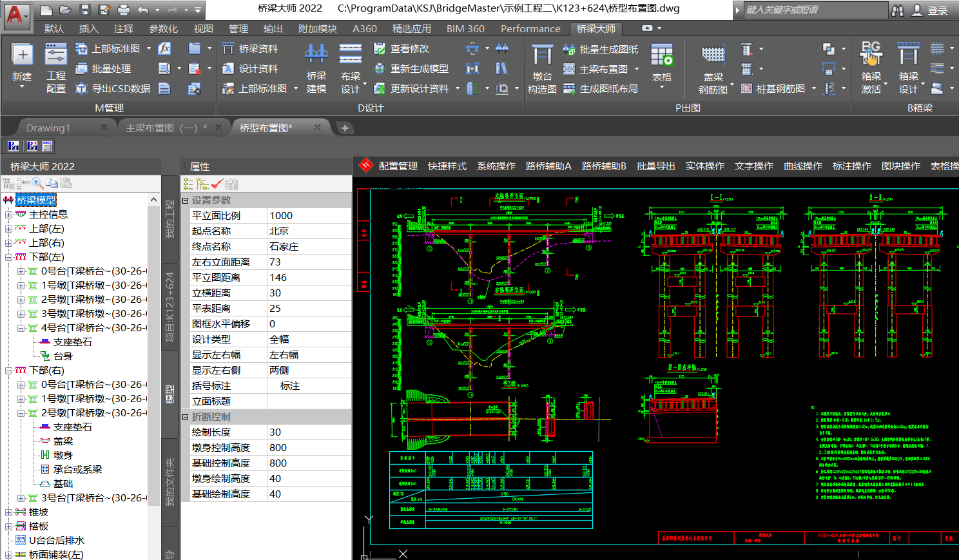Screen dimensions: 959x560
Task: Expand the 主控信息 tree node
Action: pyautogui.click(x=8, y=215)
